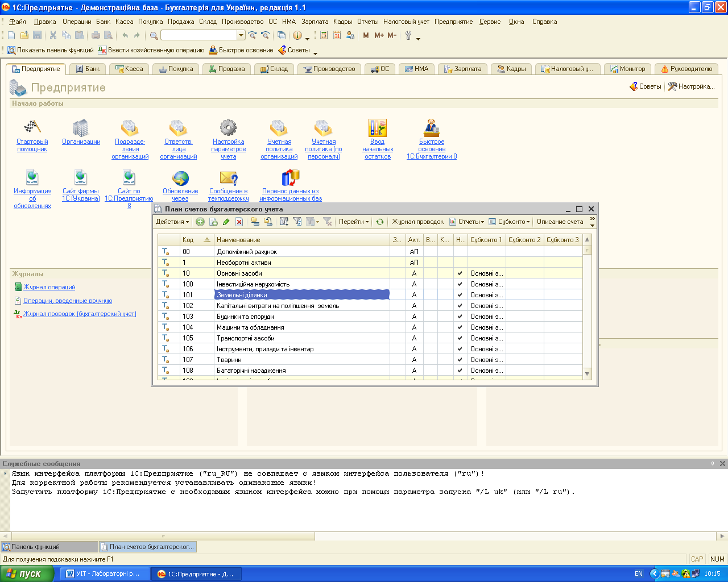The image size is (728, 582).
Task: Select row 102 Капітальні витрати на поліпшення земель
Action: click(370, 306)
